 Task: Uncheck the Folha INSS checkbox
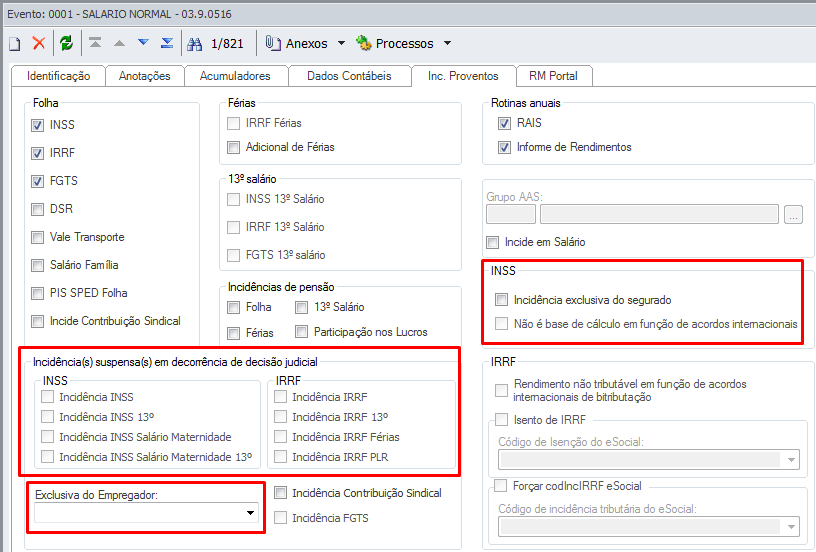click(37, 125)
